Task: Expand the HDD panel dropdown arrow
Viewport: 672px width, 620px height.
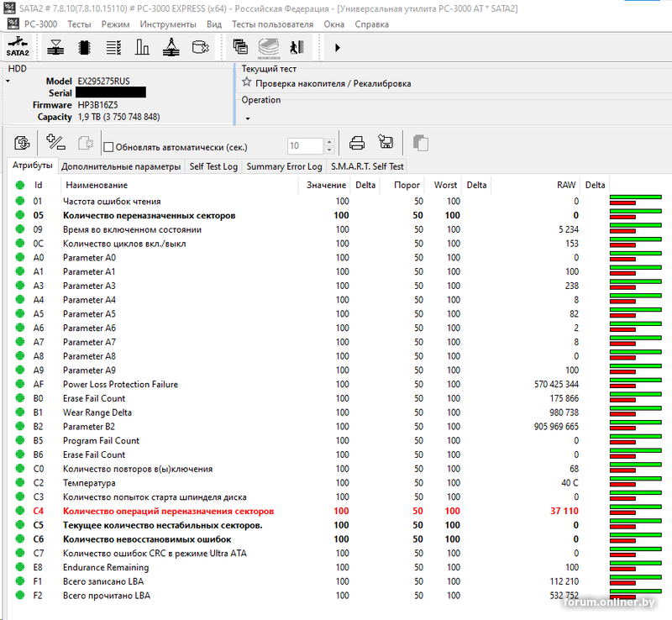Action: (8, 81)
